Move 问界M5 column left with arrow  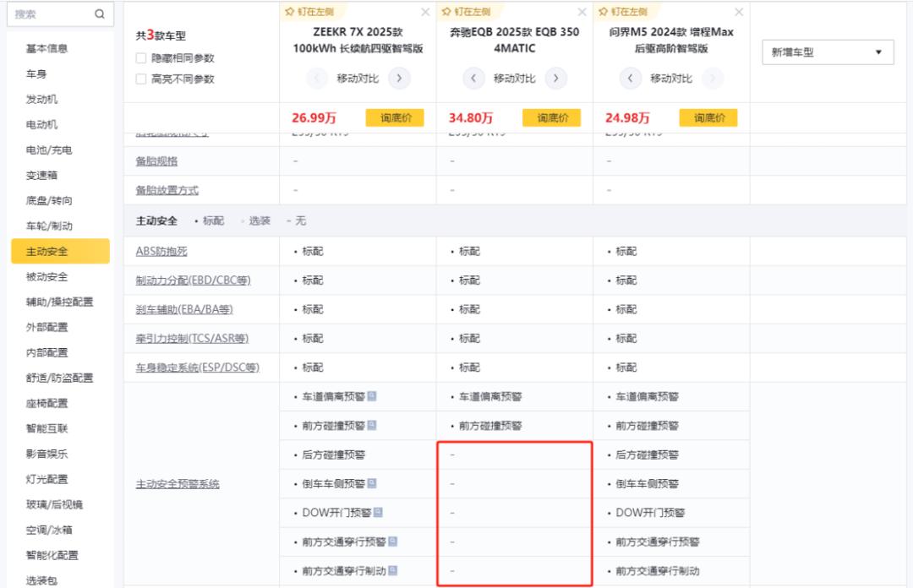tap(630, 78)
